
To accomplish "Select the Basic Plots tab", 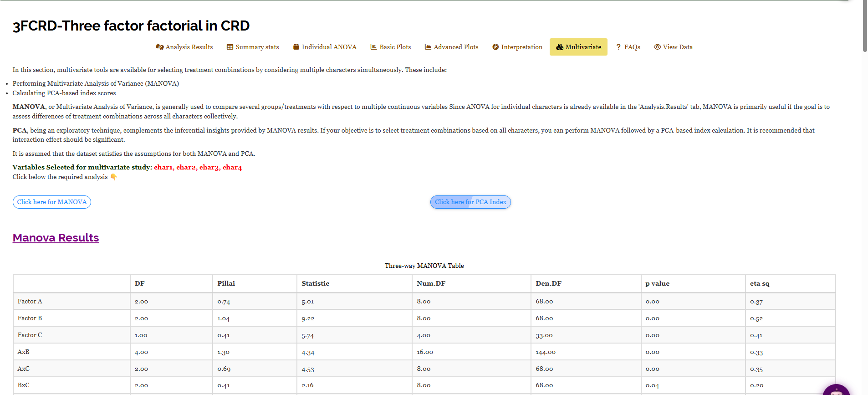I will (x=391, y=47).
